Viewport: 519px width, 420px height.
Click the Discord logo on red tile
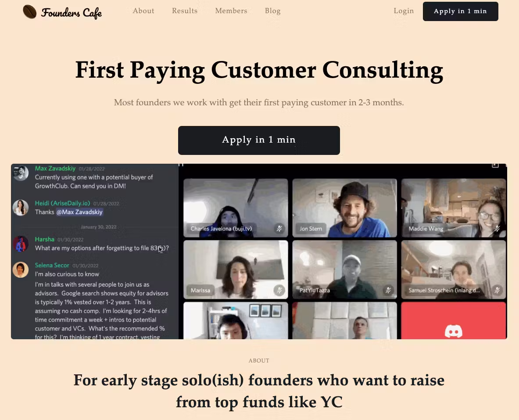click(453, 331)
